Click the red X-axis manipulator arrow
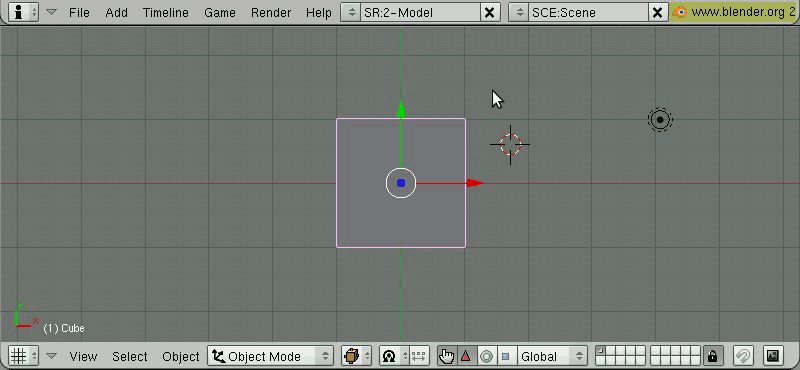This screenshot has width=800, height=370. pos(475,183)
